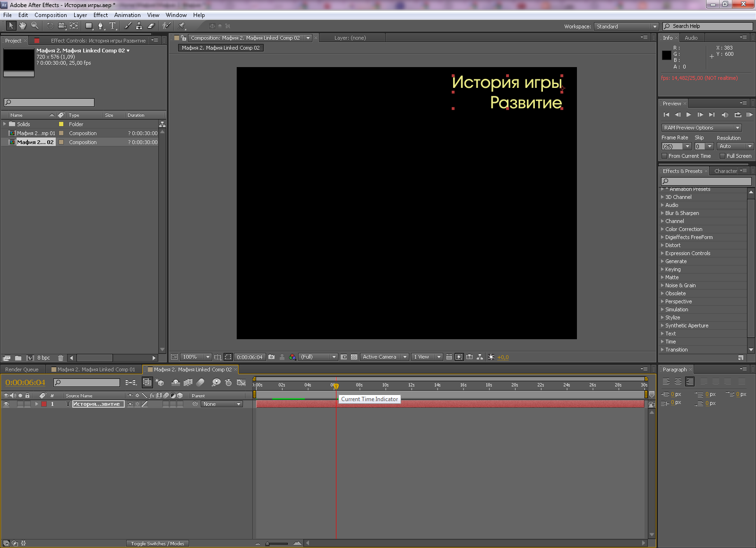The height and width of the screenshot is (548, 756).
Task: Open Show Channel color management icon
Action: click(x=292, y=357)
